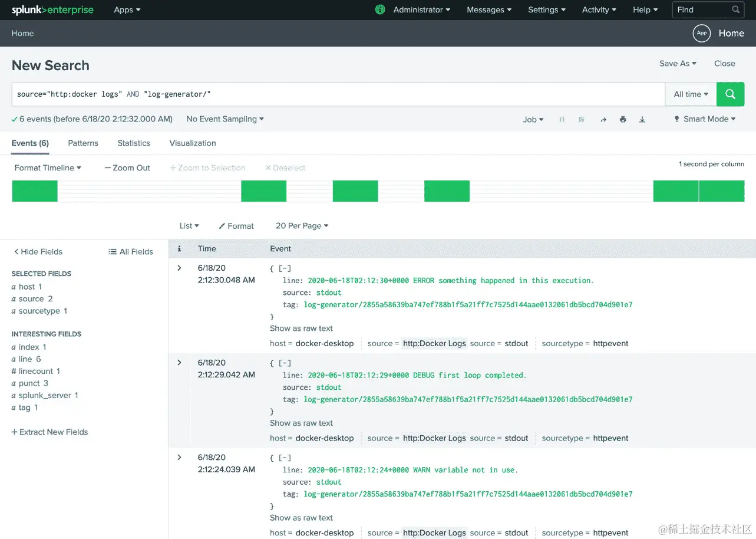Click the green globe icon in the top bar
The width and height of the screenshot is (756, 539).
pyautogui.click(x=379, y=9)
